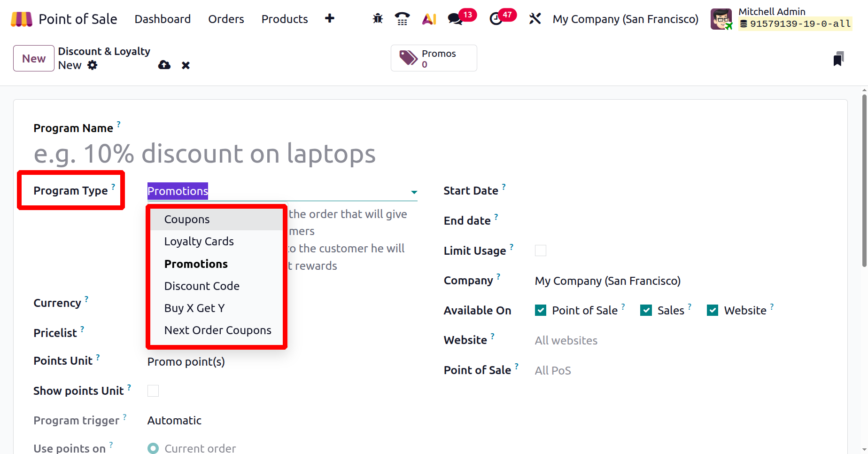Viewport: 868px width, 454px height.
Task: Open the VoIP phone icon
Action: pyautogui.click(x=402, y=19)
